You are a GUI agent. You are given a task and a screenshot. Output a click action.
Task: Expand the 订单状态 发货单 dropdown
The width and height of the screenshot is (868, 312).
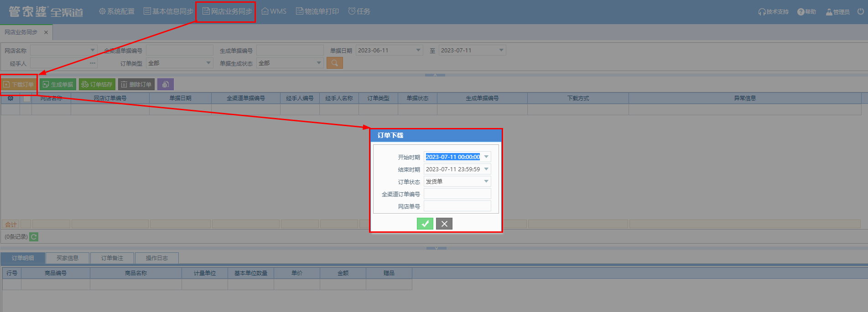pos(486,181)
